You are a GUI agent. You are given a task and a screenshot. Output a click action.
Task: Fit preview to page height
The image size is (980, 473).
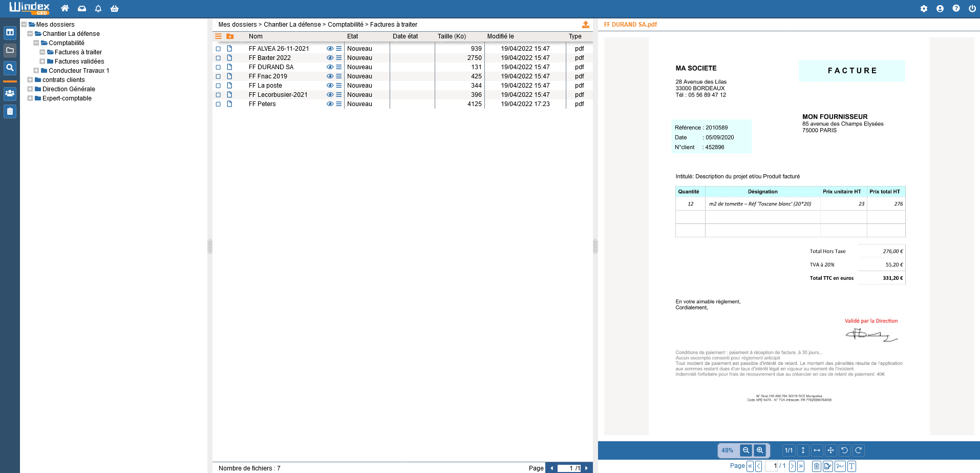click(x=803, y=450)
